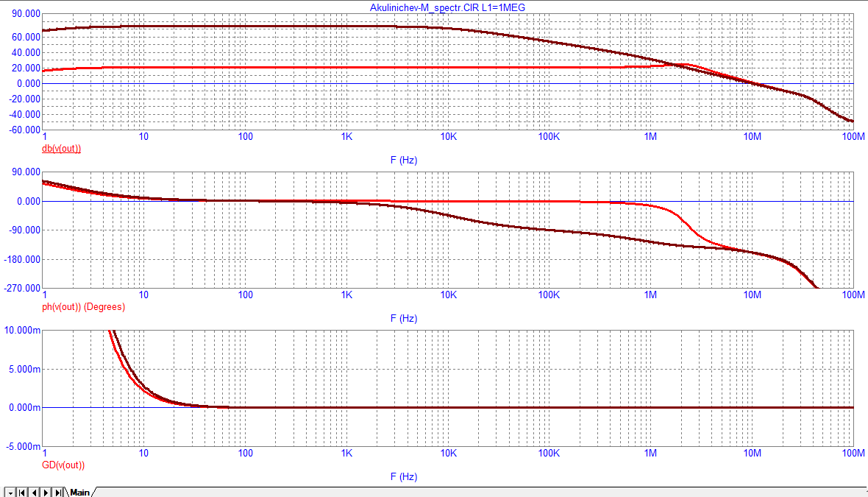The width and height of the screenshot is (868, 497).
Task: Click the ph(v(out)) (Degrees) trace label
Action: (84, 307)
